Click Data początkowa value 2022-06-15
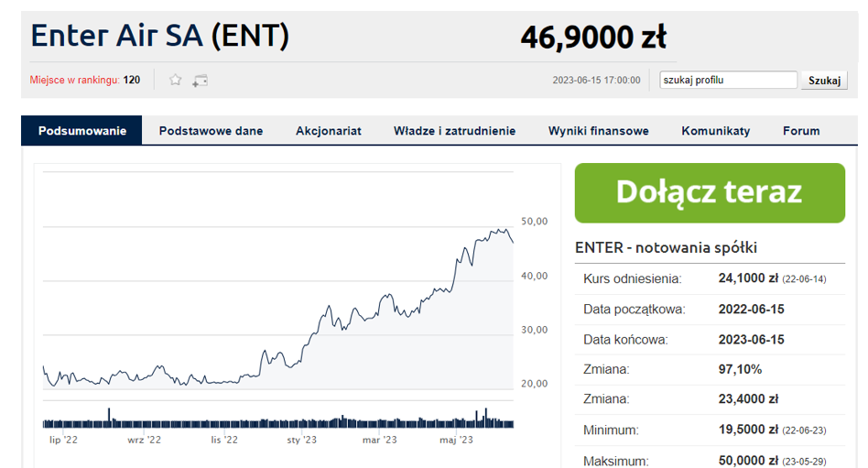Image resolution: width=868 pixels, height=468 pixels. tap(751, 309)
